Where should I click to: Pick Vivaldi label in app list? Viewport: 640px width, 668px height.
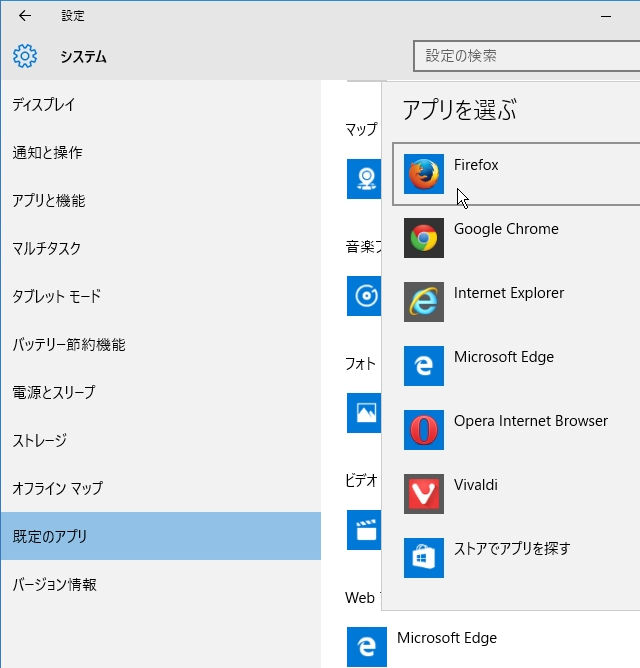click(476, 485)
